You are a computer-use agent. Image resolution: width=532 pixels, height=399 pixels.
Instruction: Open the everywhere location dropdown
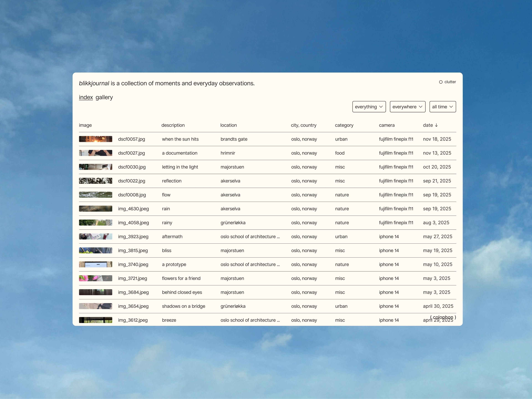[x=407, y=107]
